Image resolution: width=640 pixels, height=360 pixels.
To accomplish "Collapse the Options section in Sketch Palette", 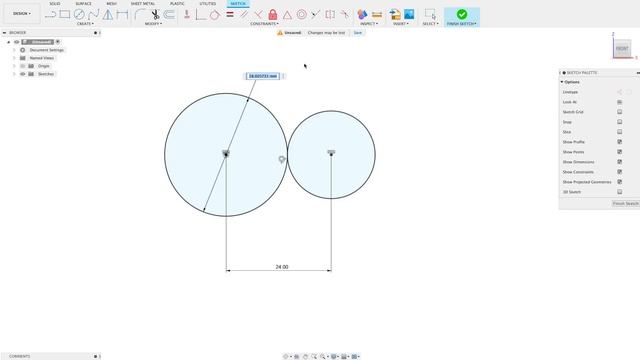I will click(562, 82).
